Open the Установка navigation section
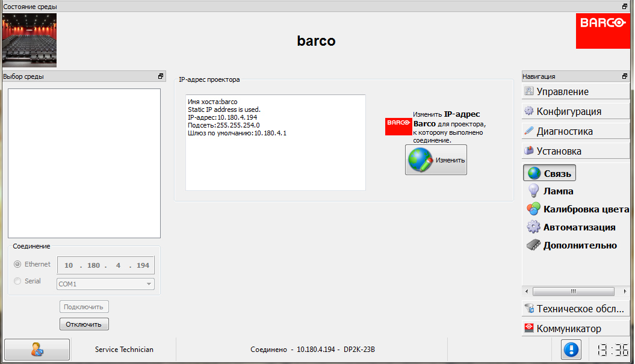Image resolution: width=635 pixels, height=364 pixels. tap(575, 151)
